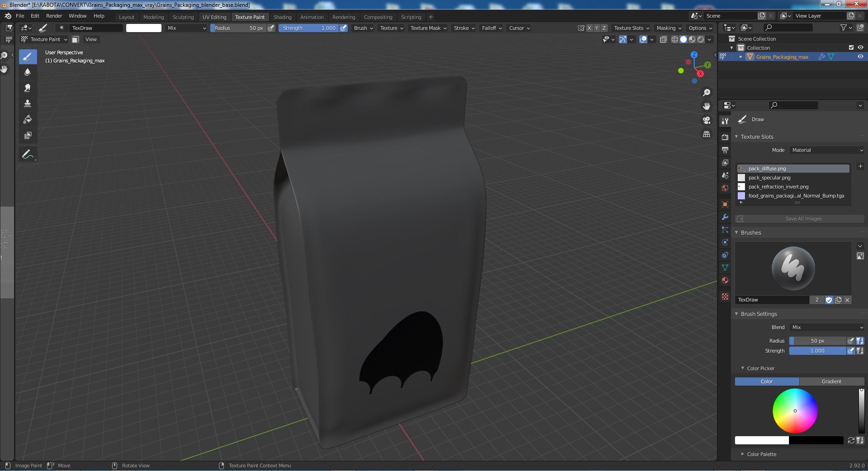Screen dimensions: 868x471
Task: Add a new texture slot
Action: (x=860, y=166)
